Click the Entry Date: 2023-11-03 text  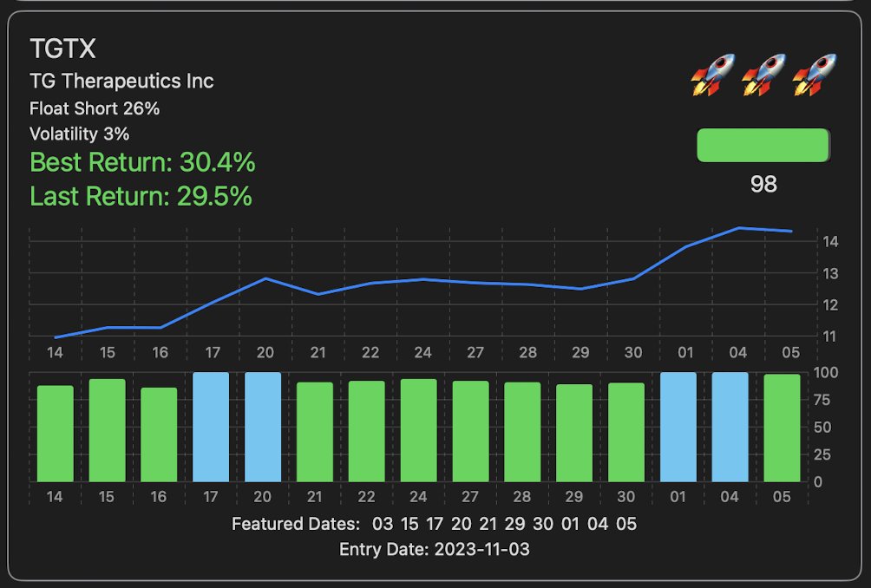pos(435,550)
